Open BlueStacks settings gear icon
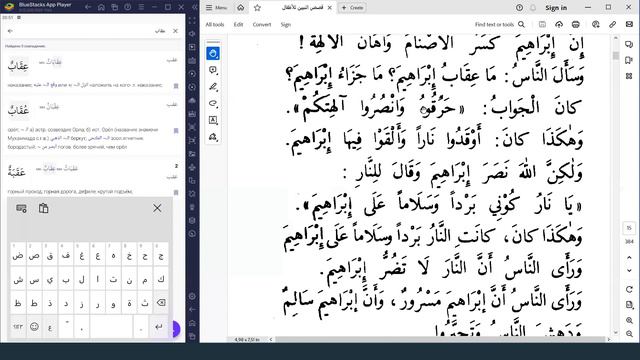 click(x=192, y=296)
